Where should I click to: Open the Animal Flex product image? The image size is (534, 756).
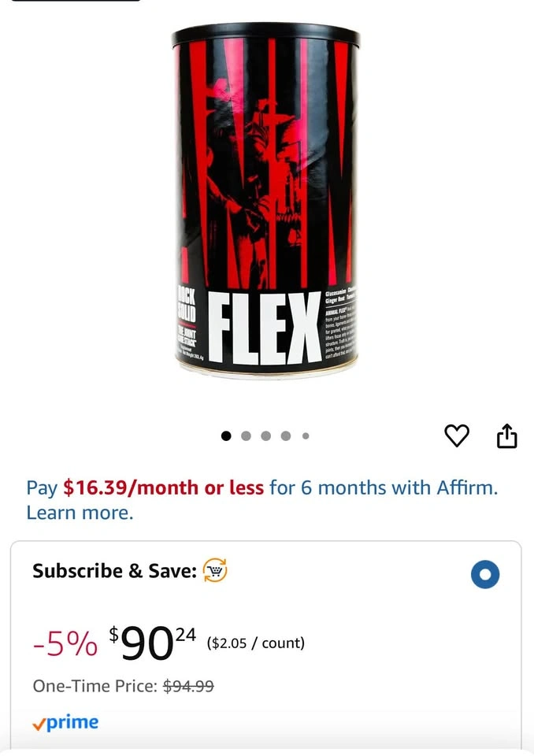(265, 198)
